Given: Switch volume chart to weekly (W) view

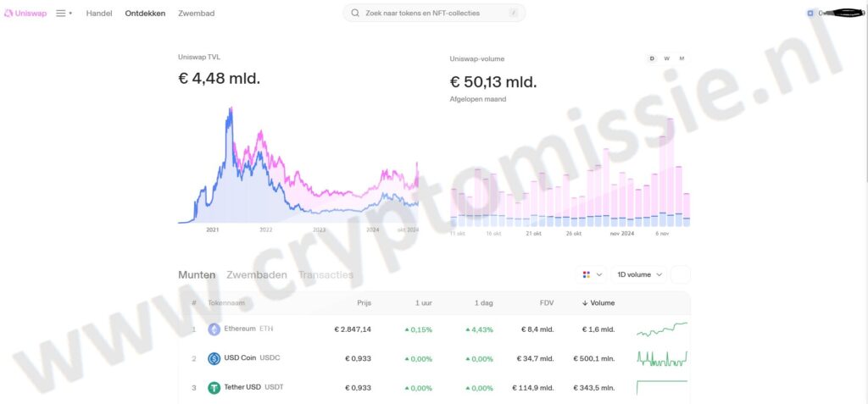Looking at the screenshot, I should 666,58.
